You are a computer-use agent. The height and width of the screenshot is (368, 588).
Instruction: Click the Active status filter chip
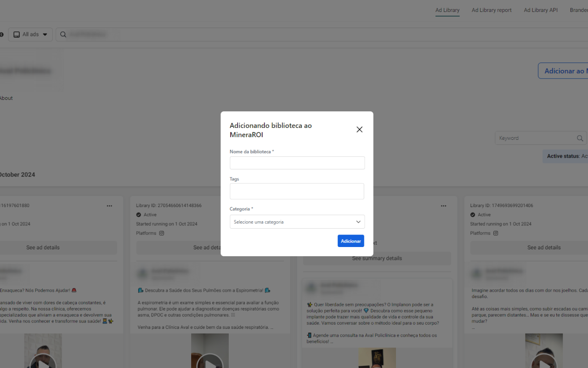[565, 156]
